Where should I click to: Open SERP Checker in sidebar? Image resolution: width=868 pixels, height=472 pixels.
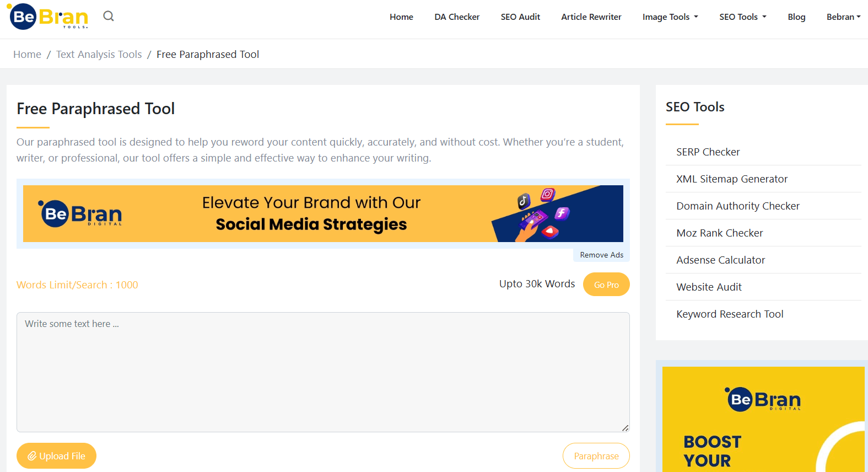click(708, 152)
